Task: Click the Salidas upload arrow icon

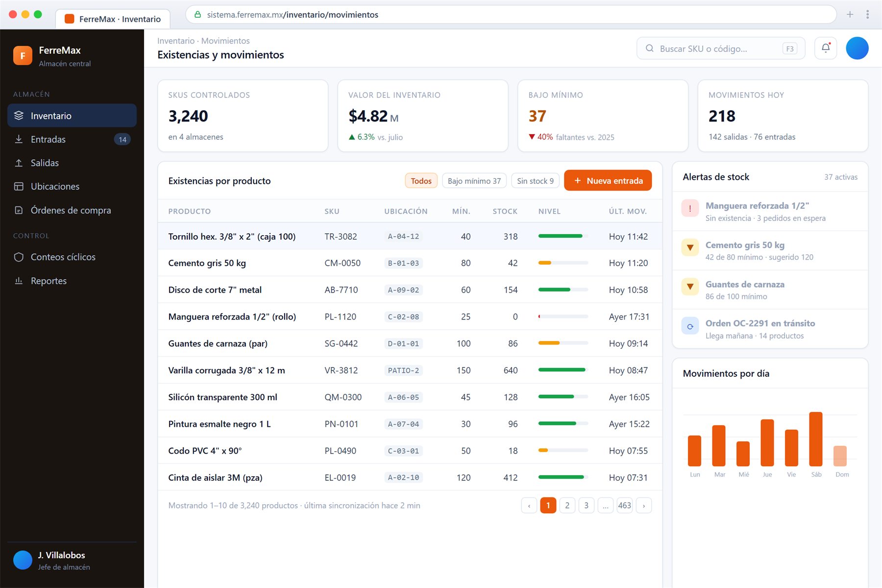Action: tap(19, 163)
